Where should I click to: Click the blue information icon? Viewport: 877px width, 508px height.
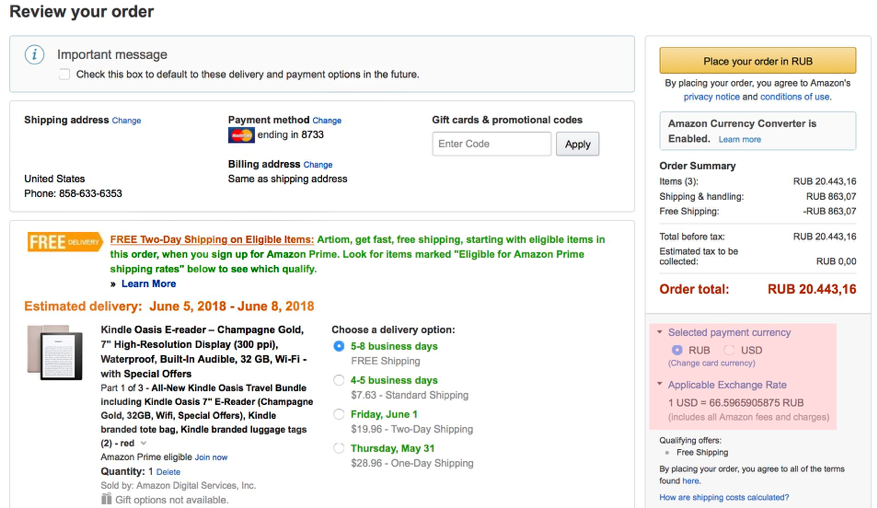[35, 55]
